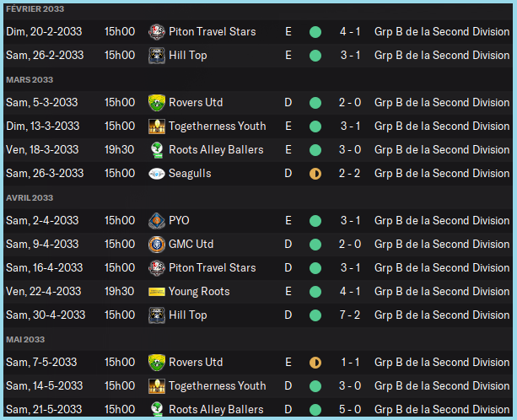
Task: Click the PYO club crest
Action: point(156,221)
